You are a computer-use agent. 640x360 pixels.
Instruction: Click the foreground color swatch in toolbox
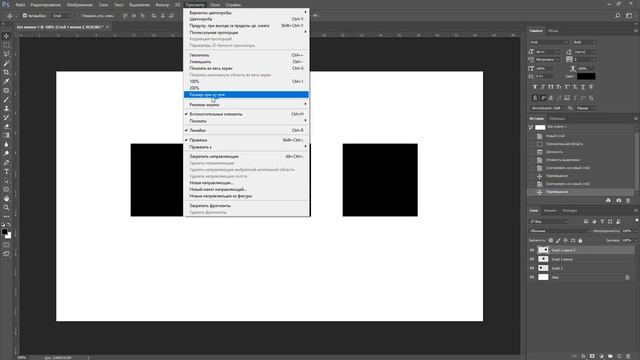tap(4, 232)
